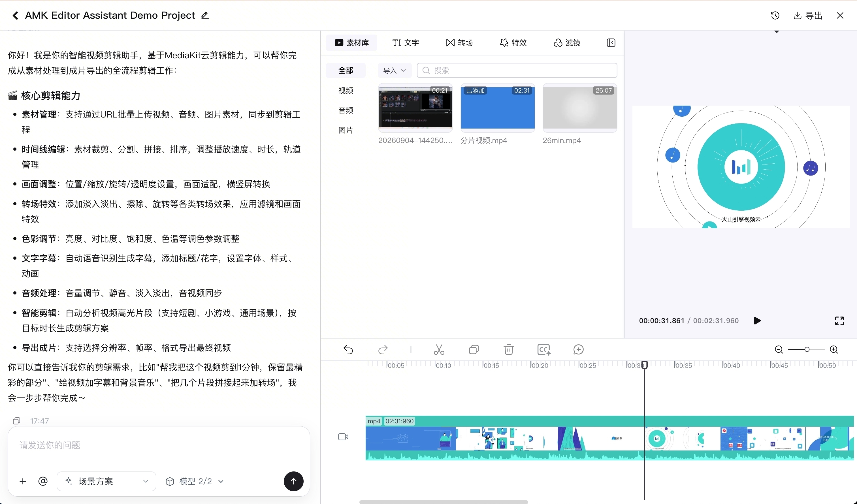Expand the 导入 import dropdown
The width and height of the screenshot is (857, 504).
395,71
